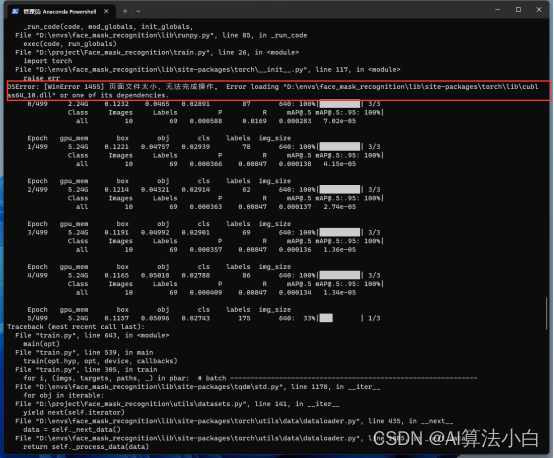Click the PowerShell icon in the tab

pos(15,12)
